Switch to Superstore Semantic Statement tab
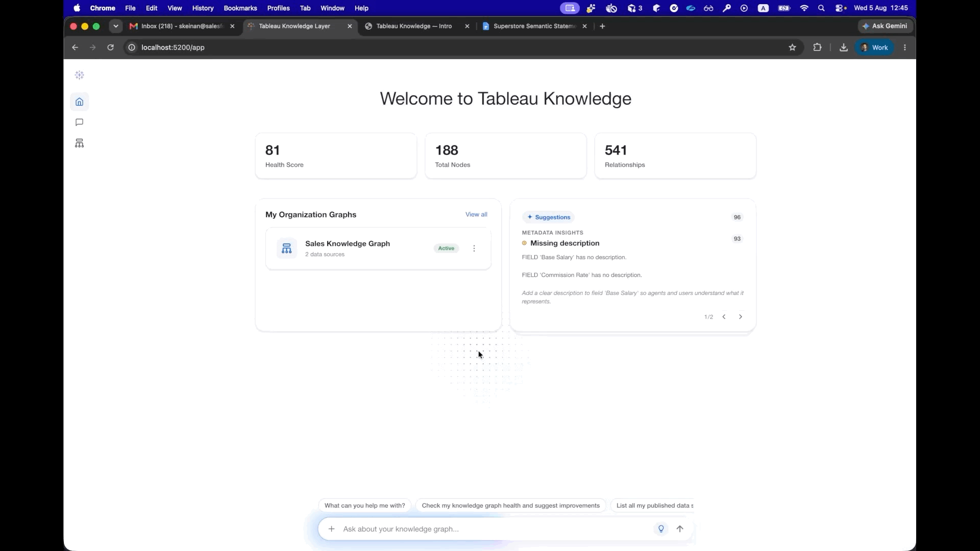Viewport: 980px width, 551px height. [x=534, y=26]
